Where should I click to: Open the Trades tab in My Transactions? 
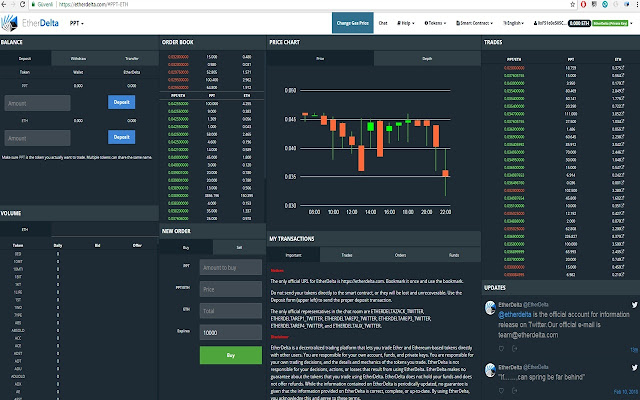pyautogui.click(x=347, y=255)
